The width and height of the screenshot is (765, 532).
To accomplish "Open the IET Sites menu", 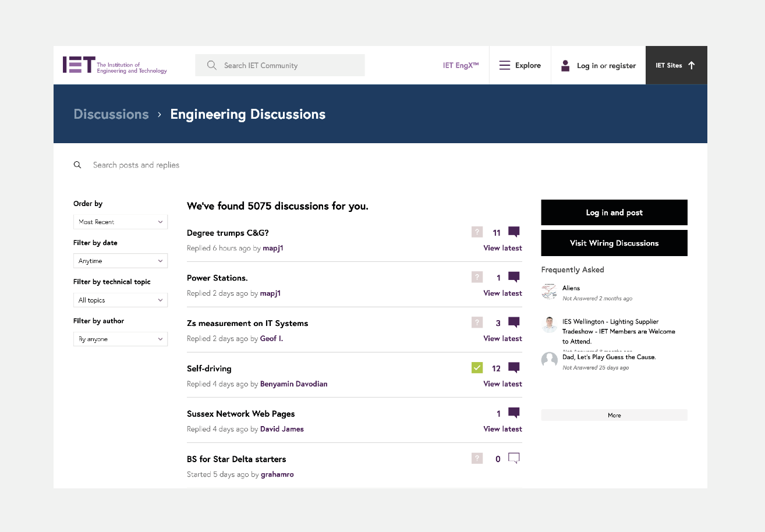I will (x=676, y=65).
